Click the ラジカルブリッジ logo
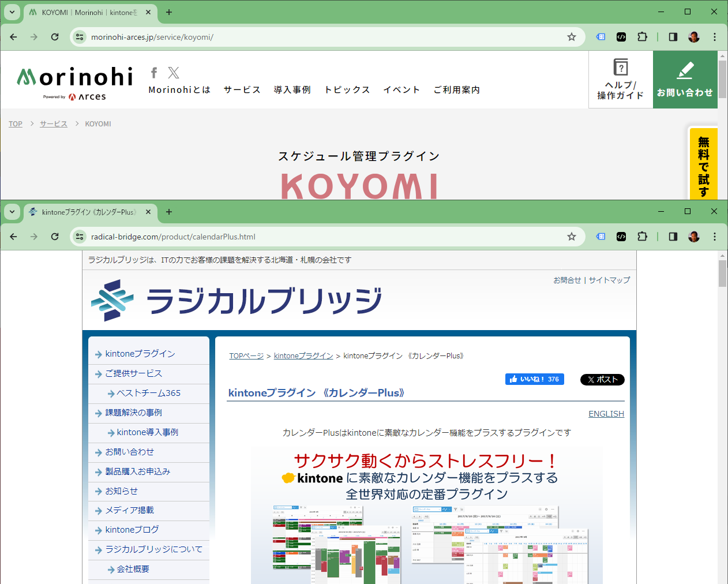 click(x=237, y=300)
